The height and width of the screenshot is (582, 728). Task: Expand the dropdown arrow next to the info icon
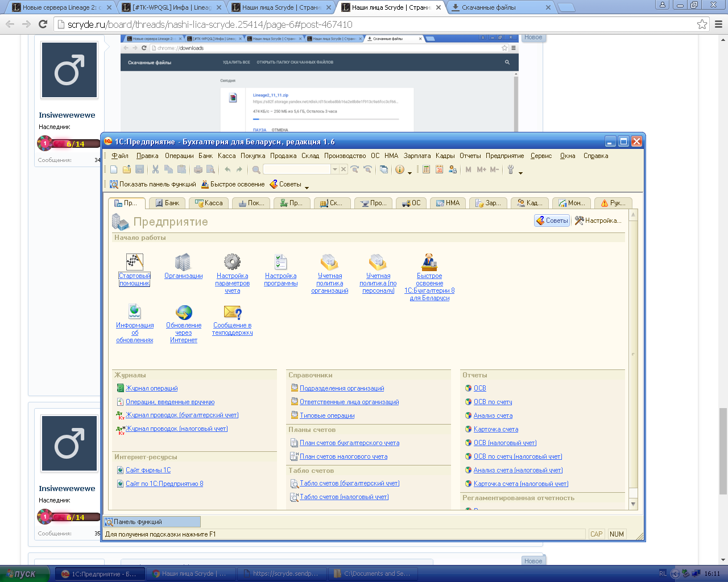point(409,172)
